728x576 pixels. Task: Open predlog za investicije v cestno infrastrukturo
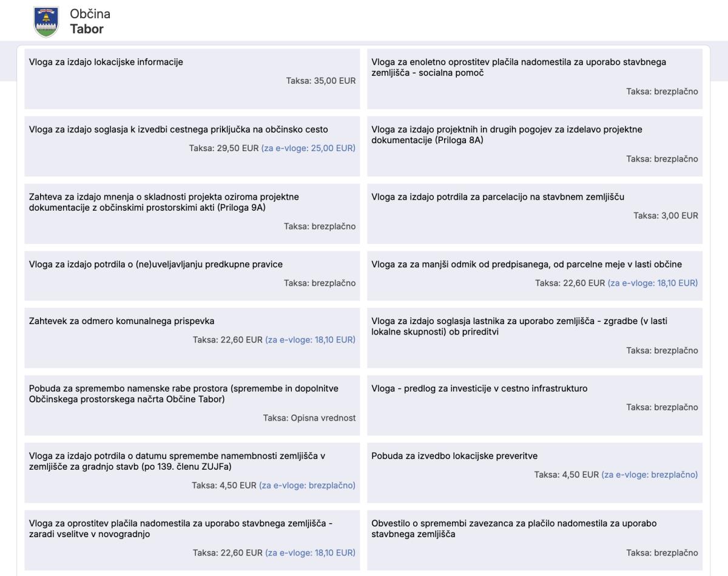click(x=479, y=388)
